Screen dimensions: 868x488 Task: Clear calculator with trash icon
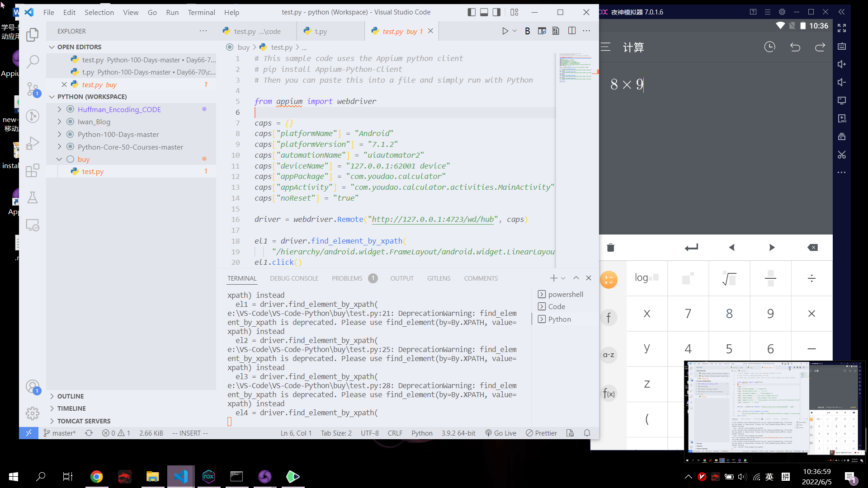(x=611, y=247)
